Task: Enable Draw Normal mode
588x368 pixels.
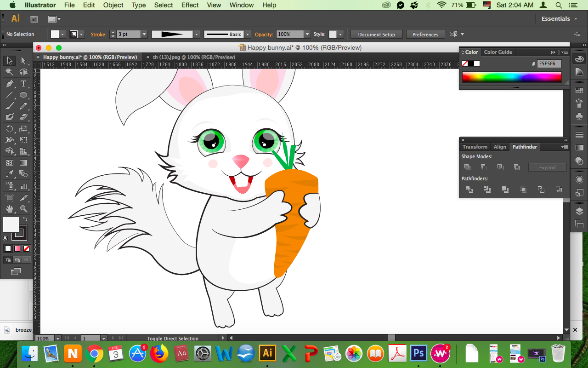Action: [8, 260]
